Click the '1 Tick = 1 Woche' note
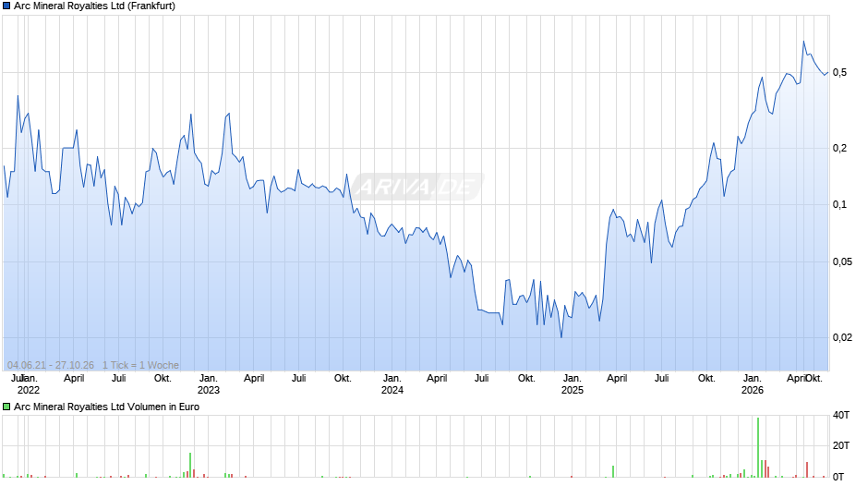 click(140, 365)
